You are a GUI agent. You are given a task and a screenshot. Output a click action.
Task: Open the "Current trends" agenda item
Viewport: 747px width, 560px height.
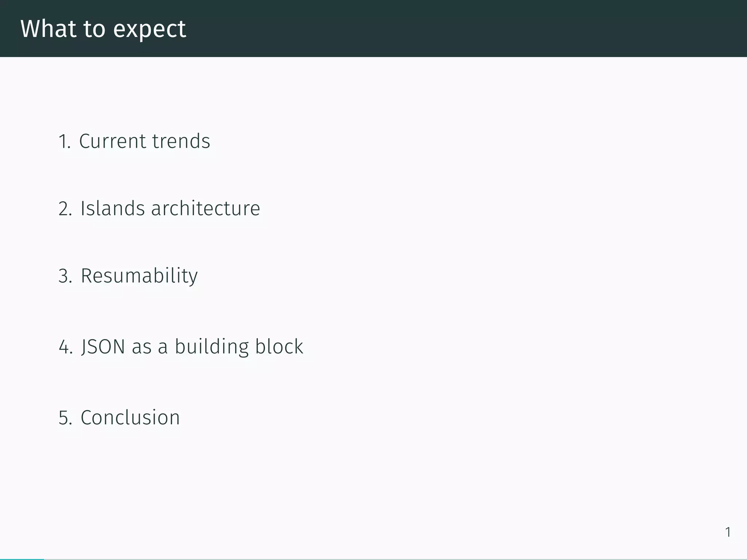[144, 141]
